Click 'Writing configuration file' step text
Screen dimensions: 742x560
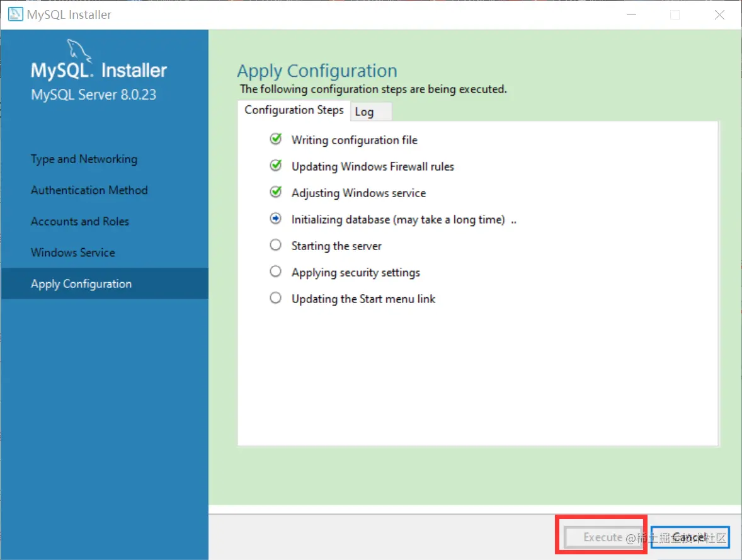coord(355,140)
